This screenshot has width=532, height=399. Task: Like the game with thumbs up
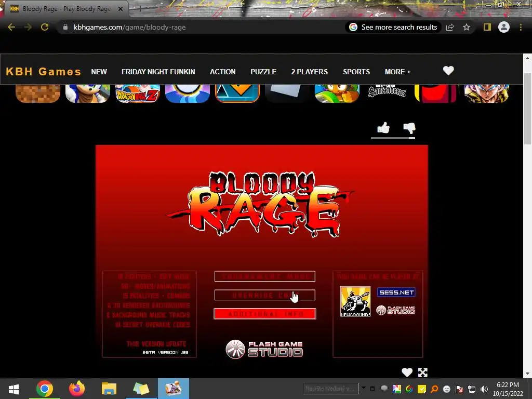(383, 128)
